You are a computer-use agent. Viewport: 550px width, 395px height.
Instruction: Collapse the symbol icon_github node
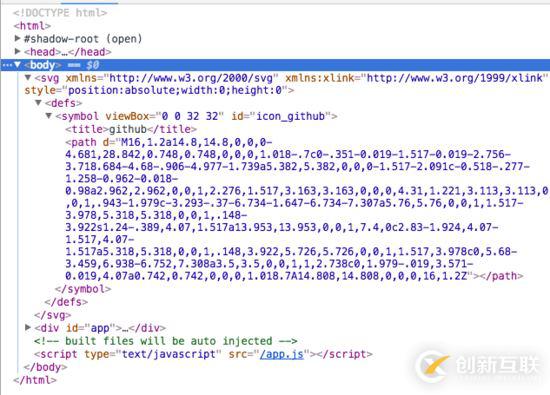tap(49, 116)
